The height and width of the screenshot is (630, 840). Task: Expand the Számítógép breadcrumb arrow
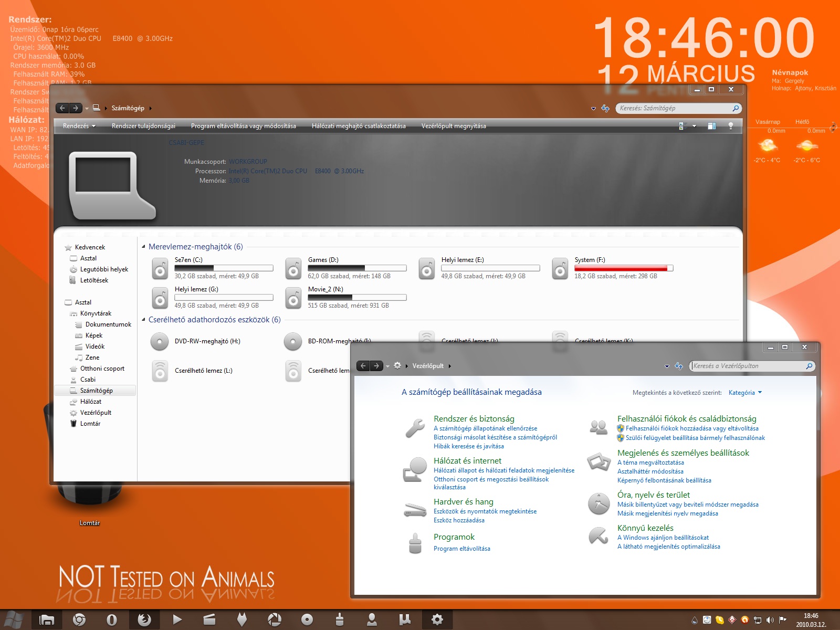(x=151, y=108)
